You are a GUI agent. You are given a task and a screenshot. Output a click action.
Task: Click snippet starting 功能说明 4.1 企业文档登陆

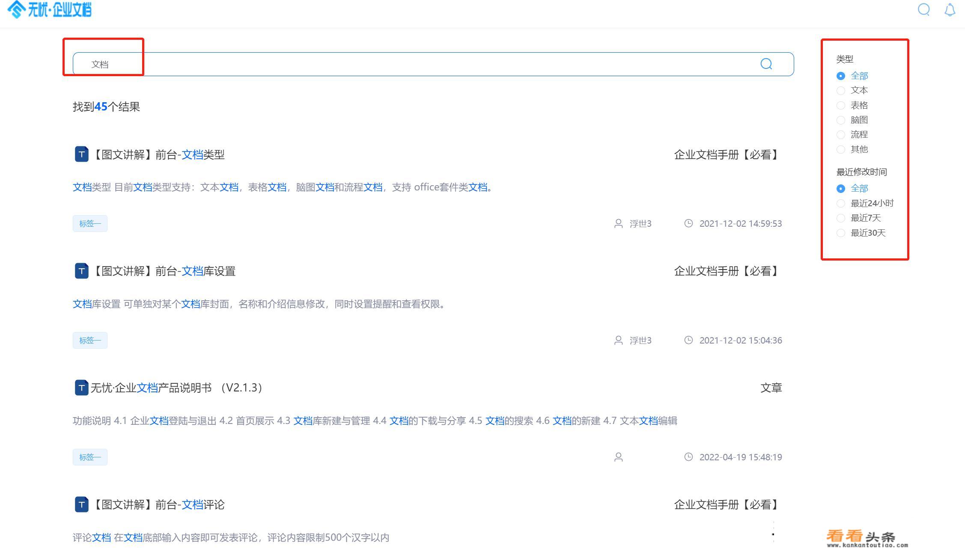coord(375,421)
